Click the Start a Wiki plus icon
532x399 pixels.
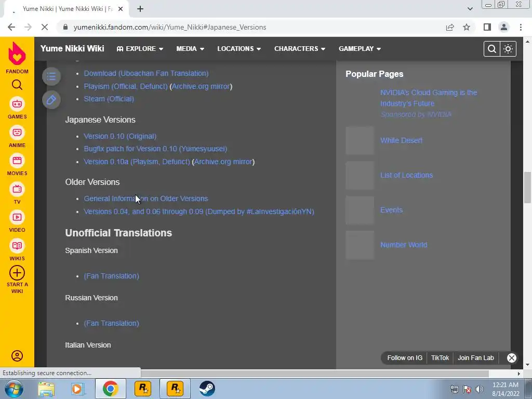pyautogui.click(x=17, y=273)
